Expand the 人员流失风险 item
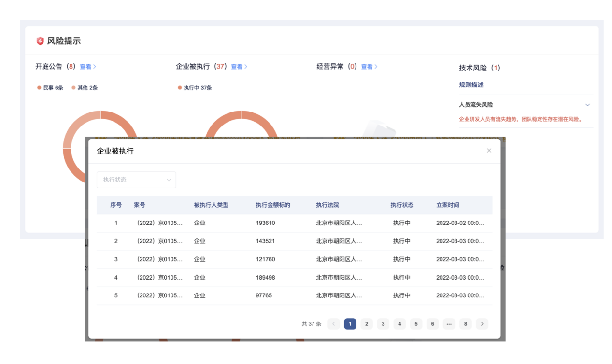The height and width of the screenshot is (364, 612). tap(587, 105)
